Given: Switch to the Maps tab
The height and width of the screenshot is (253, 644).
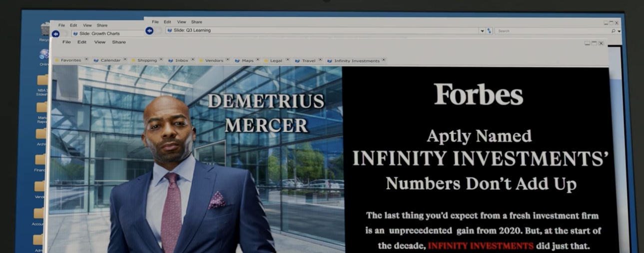Looking at the screenshot, I should tap(248, 60).
